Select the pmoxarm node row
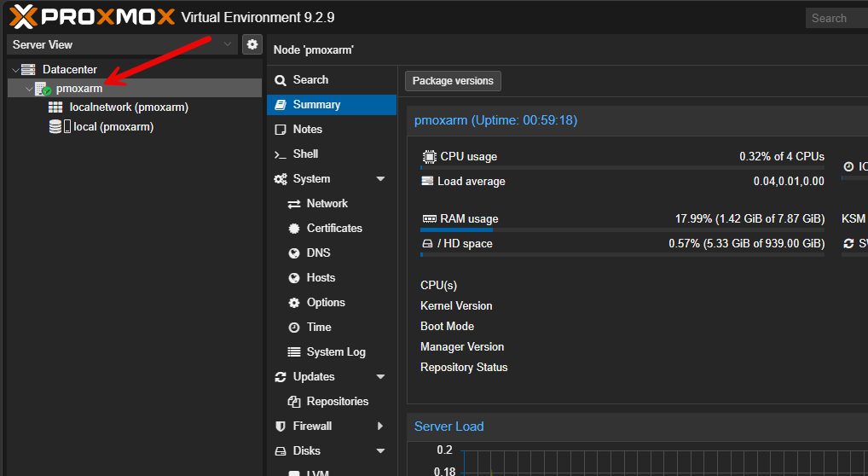This screenshot has height=476, width=868. 135,88
